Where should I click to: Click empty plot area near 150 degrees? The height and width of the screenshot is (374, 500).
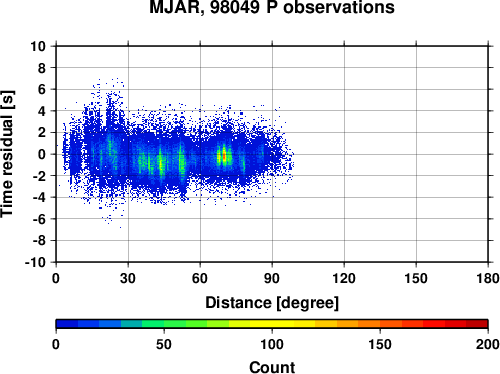point(416,154)
